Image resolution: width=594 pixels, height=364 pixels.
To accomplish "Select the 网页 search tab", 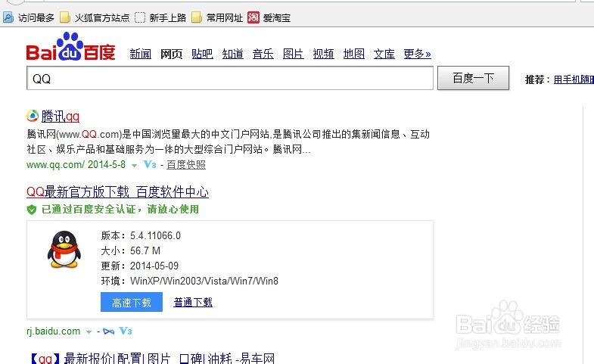I will click(171, 54).
